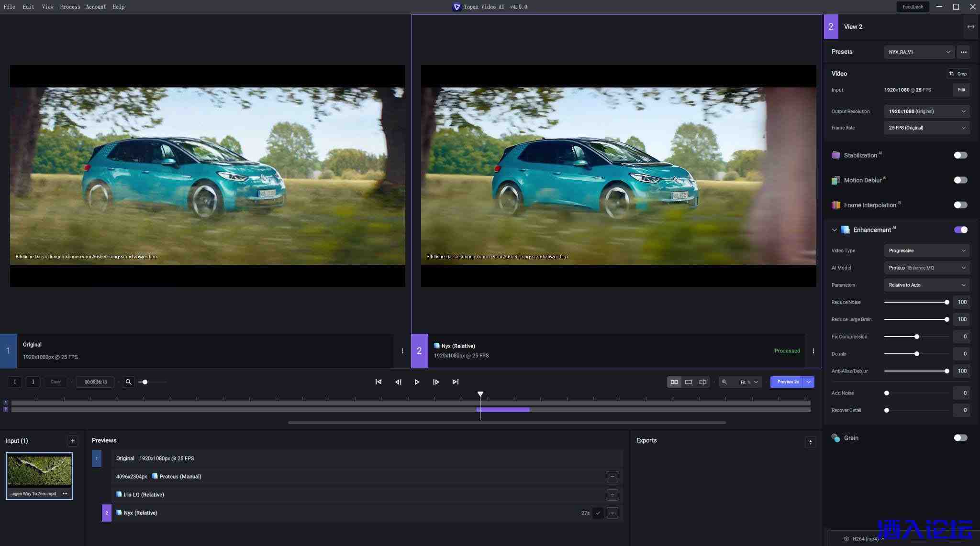The width and height of the screenshot is (980, 546).
Task: Open the Account menu
Action: (96, 7)
